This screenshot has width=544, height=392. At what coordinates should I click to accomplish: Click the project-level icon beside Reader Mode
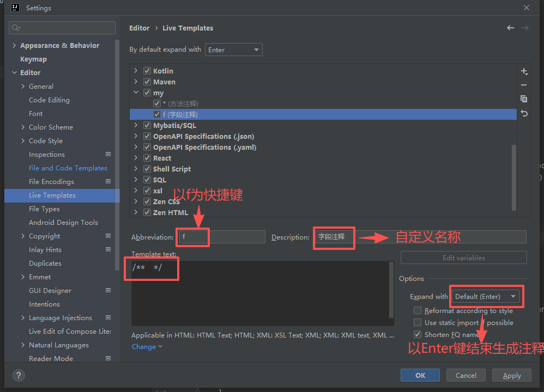(108, 358)
